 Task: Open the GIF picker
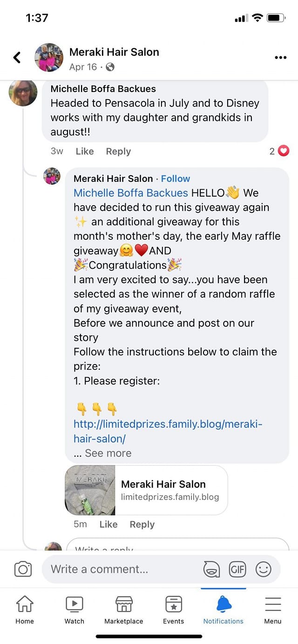click(237, 569)
